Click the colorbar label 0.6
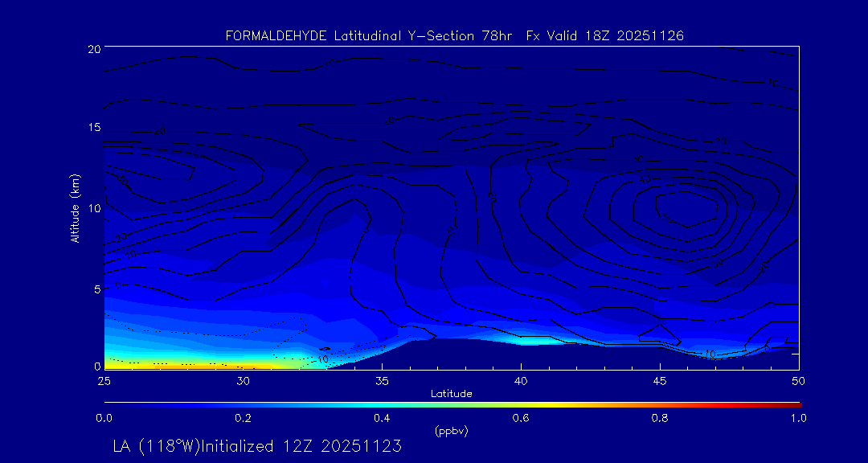This screenshot has height=463, width=868. (521, 418)
